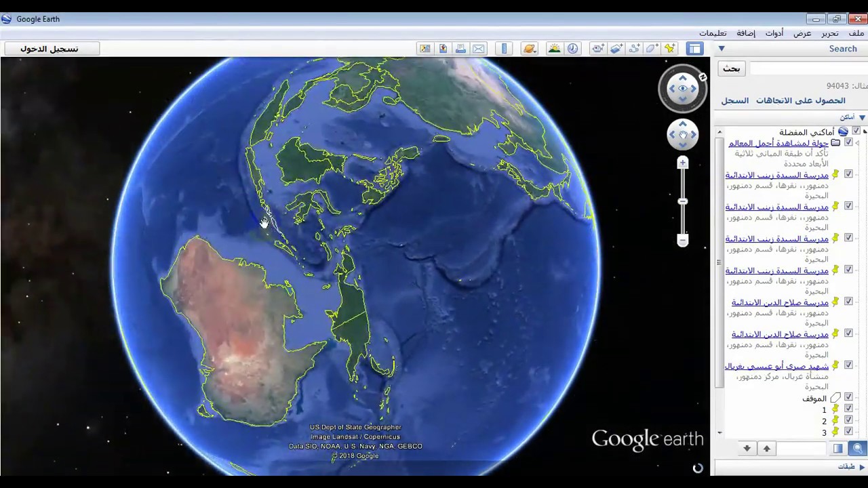Click the الحصول على الاتجاهات link
Screen dimensions: 868x488
801,100
